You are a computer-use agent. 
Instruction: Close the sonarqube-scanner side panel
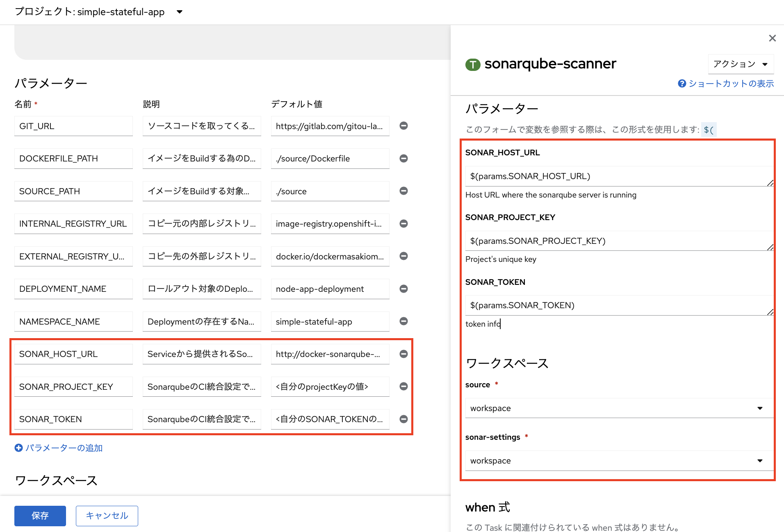tap(772, 38)
